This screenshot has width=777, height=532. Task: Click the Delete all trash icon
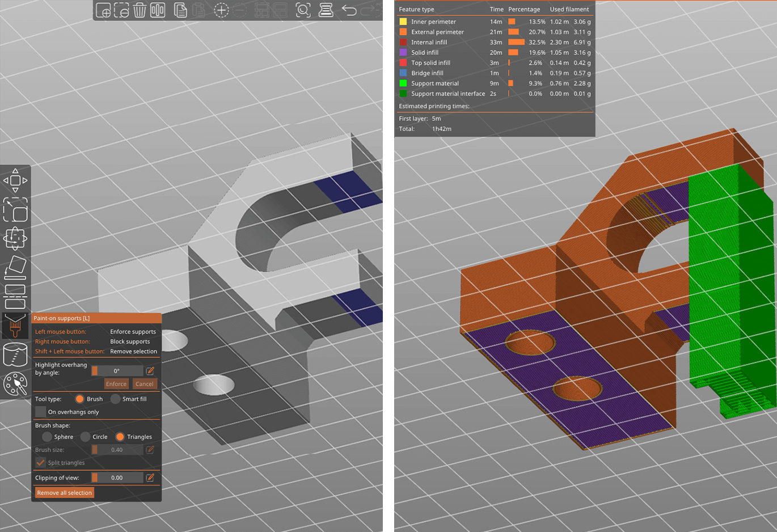(x=140, y=10)
